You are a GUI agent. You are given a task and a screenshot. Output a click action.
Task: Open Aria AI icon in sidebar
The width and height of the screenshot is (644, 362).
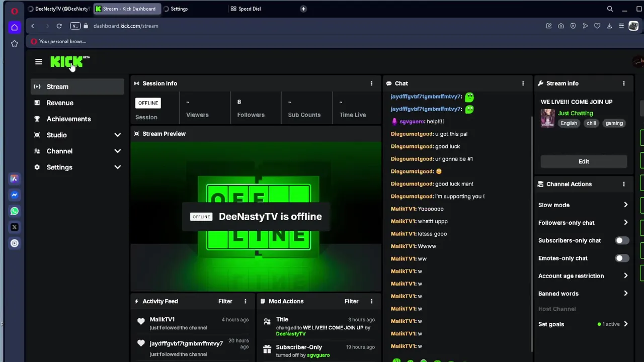(x=15, y=179)
